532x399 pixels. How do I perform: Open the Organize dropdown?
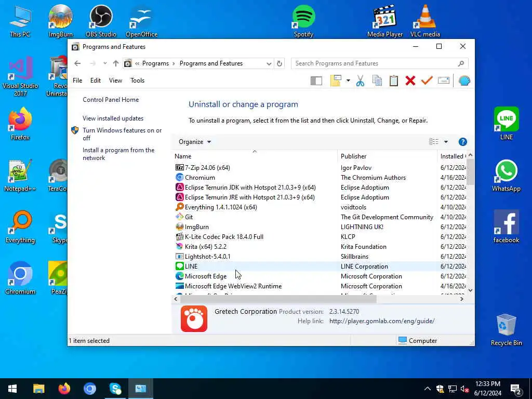195,142
